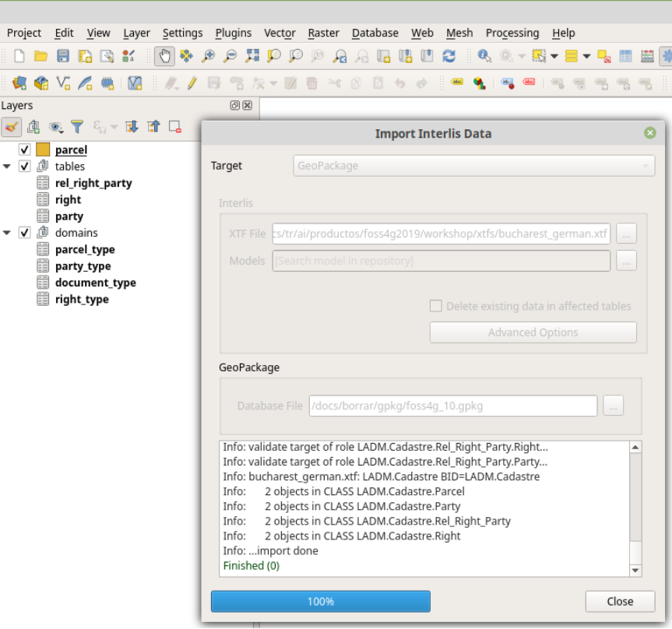Viewport: 672px width, 629px height.
Task: Click Pan Map to Selection icon
Action: coord(186,56)
